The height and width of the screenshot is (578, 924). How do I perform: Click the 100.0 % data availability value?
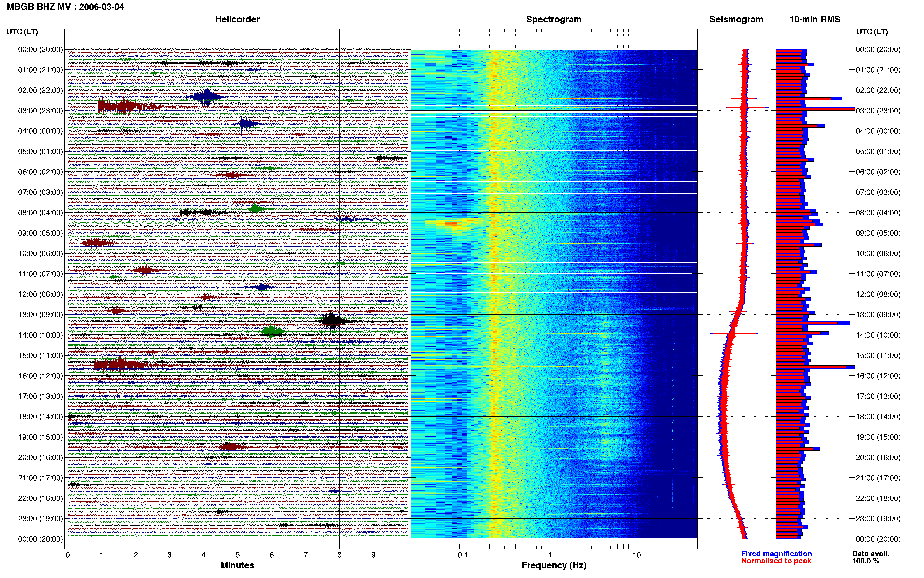pyautogui.click(x=865, y=561)
